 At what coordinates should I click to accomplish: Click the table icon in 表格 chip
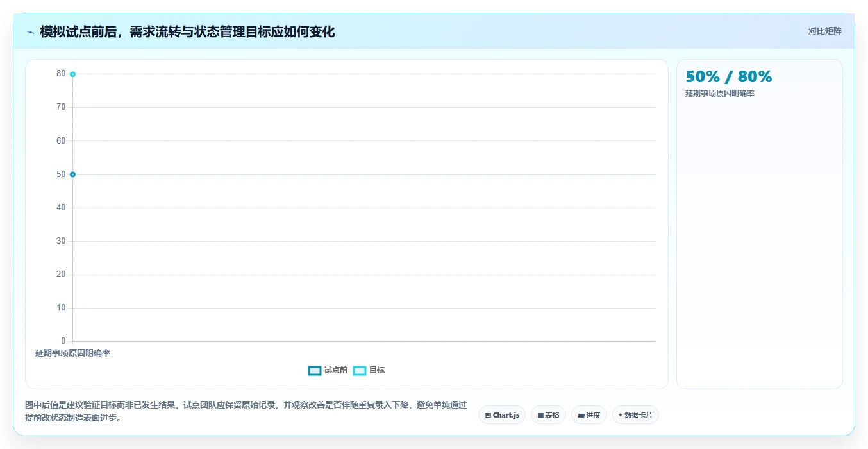point(540,416)
